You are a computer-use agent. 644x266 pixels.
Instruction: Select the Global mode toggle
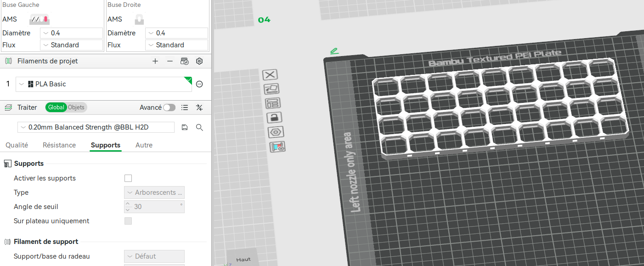pyautogui.click(x=56, y=108)
